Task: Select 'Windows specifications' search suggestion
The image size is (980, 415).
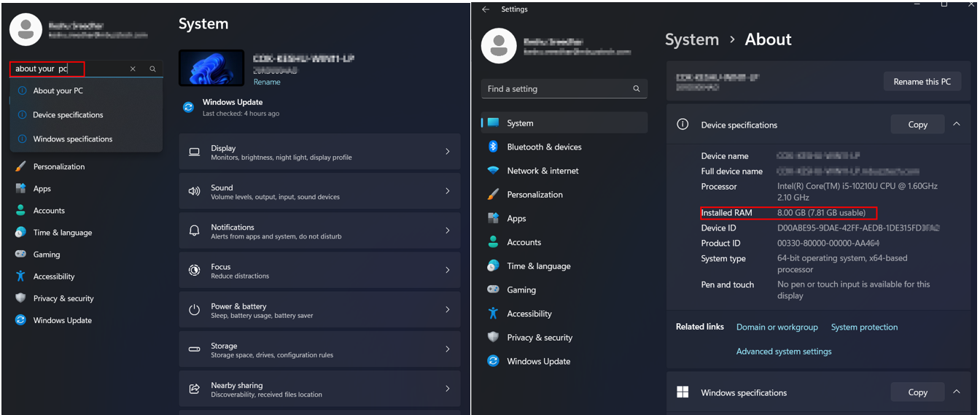Action: pos(86,139)
